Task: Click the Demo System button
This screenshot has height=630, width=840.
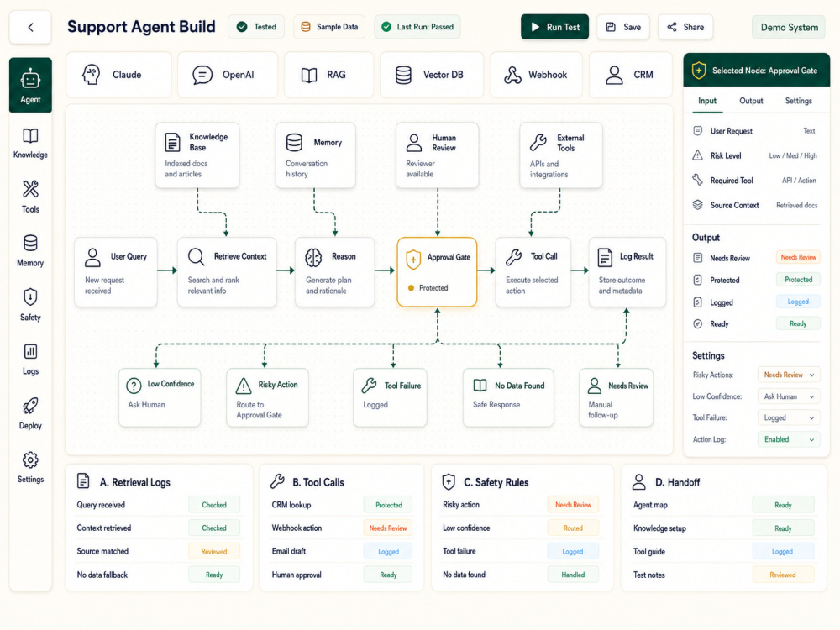Action: click(789, 28)
